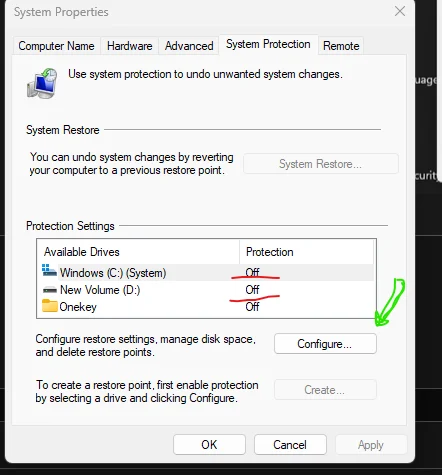Switch to the Computer Name tab
Viewport: 442px width, 475px height.
pos(56,46)
